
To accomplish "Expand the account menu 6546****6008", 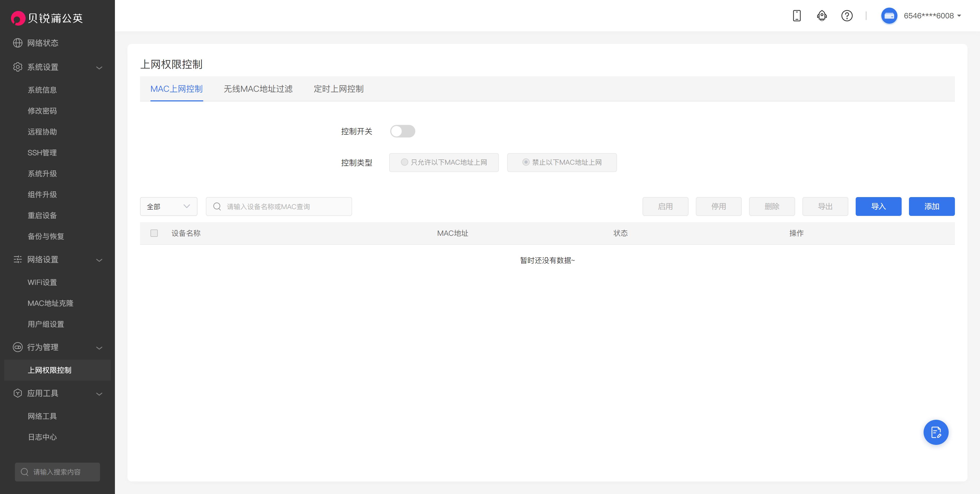I will [932, 16].
